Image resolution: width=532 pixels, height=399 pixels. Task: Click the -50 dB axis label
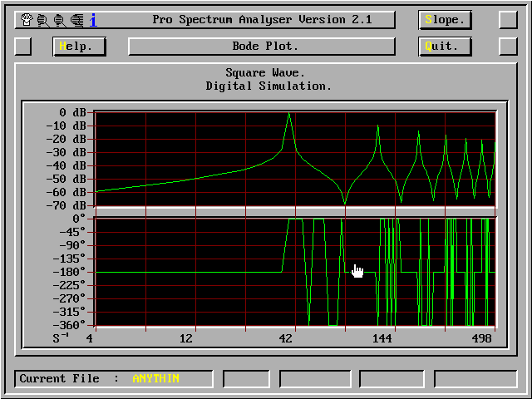[x=66, y=179]
